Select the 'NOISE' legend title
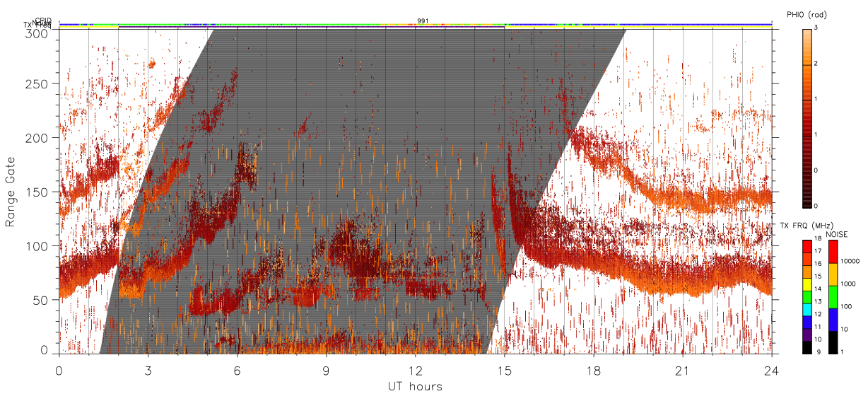The image size is (868, 401). point(838,234)
